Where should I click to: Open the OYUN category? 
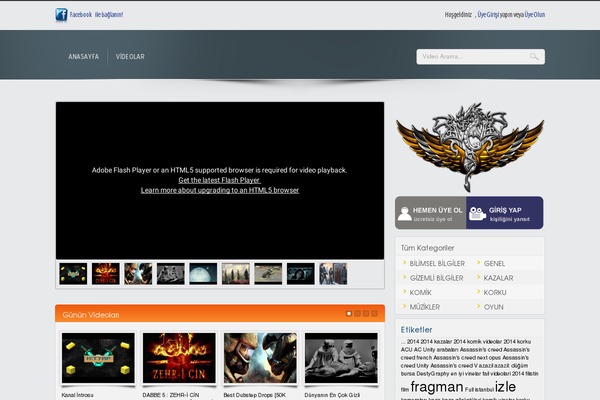pyautogui.click(x=494, y=307)
